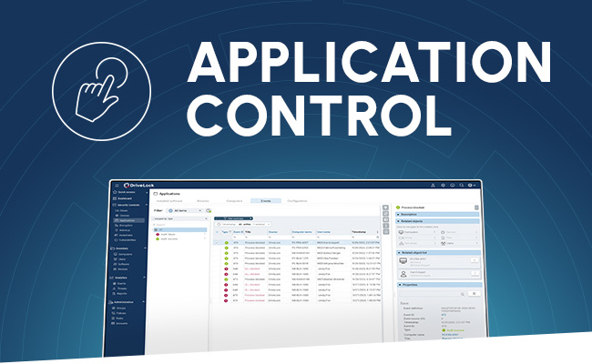Open Policies under Administration
Viewport: 592px width, 364px height.
tap(121, 313)
